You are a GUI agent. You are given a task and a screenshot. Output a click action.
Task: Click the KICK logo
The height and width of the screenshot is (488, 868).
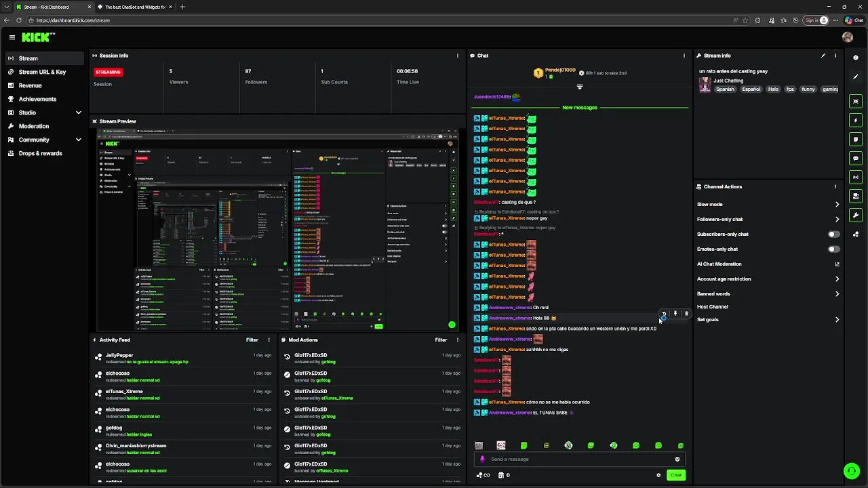(x=38, y=37)
